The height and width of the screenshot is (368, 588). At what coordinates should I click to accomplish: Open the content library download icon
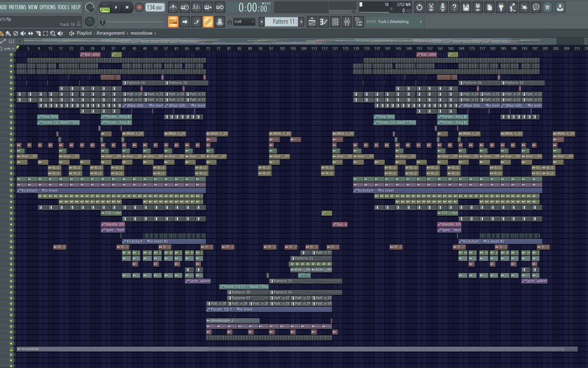pyautogui.click(x=560, y=7)
